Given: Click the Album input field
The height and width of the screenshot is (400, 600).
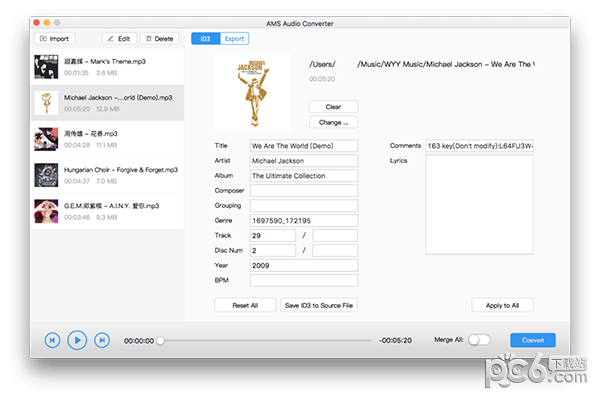Looking at the screenshot, I should click(x=304, y=176).
